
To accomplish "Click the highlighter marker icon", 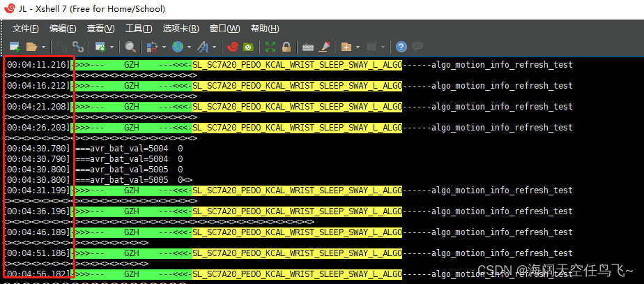I will pos(325,47).
